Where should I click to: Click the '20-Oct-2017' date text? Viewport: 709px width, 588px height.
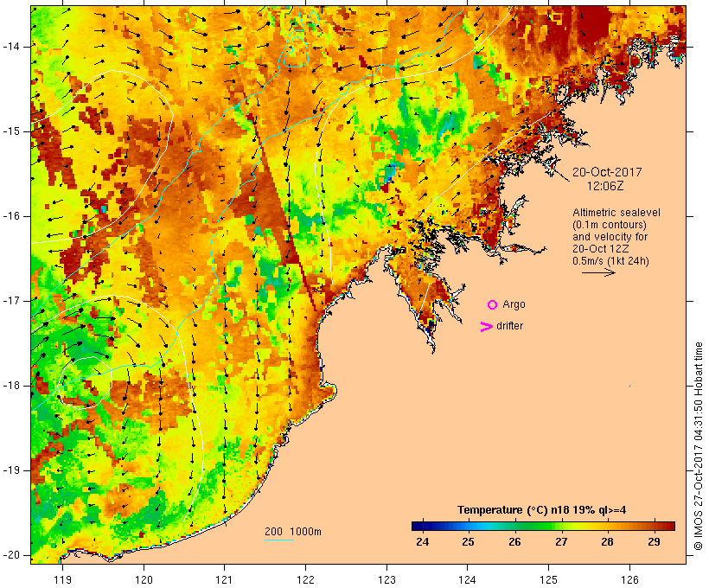(607, 172)
